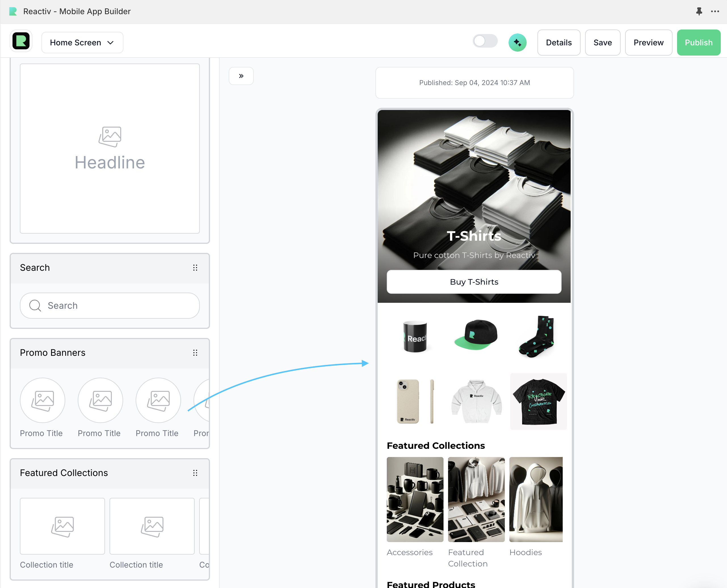The image size is (727, 588).
Task: Click Featured Collections block drag handle
Action: (x=195, y=473)
